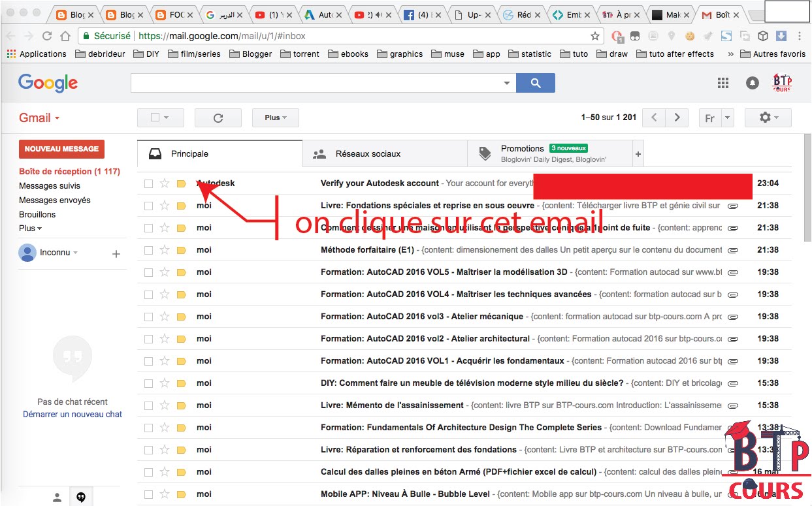Click importance marker on Mémento de l'assainissement email
Viewport: 812px width, 506px height.
coord(182,405)
